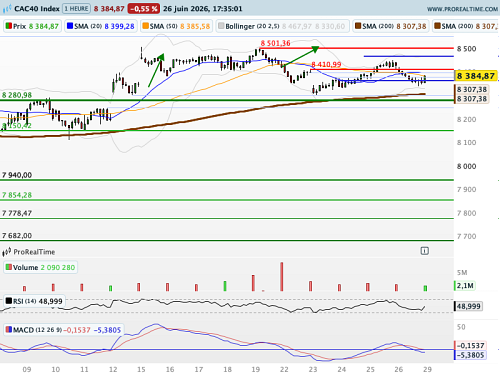Click the -0,55 % change badge
Image resolution: width=500 pixels, height=375 pixels.
coord(144,9)
